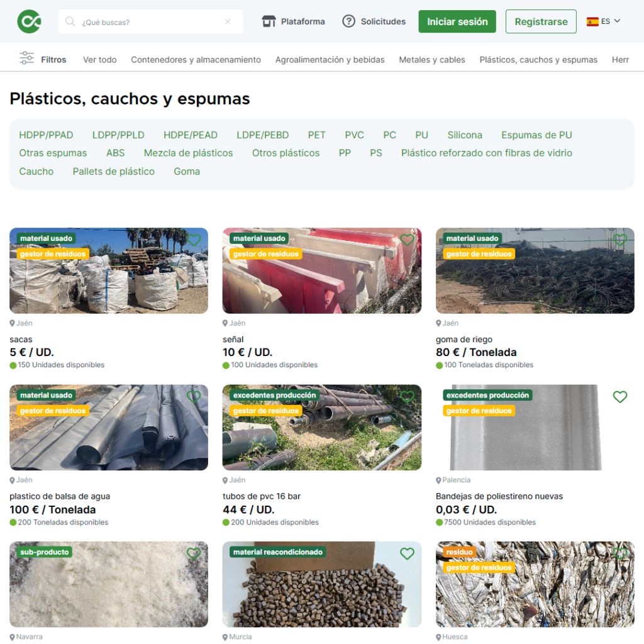Favorite the sub-producto Navarra listing heart

[x=194, y=553]
